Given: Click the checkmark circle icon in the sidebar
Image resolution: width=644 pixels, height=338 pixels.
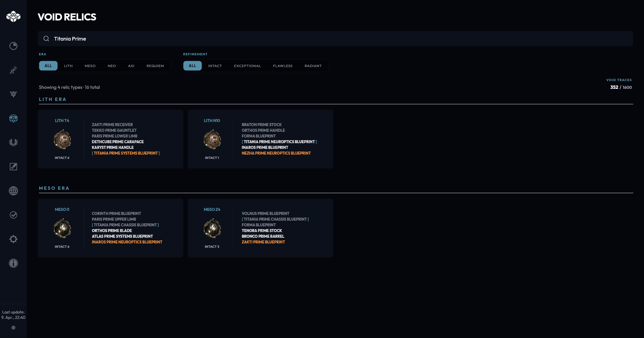Looking at the screenshot, I should point(13,215).
